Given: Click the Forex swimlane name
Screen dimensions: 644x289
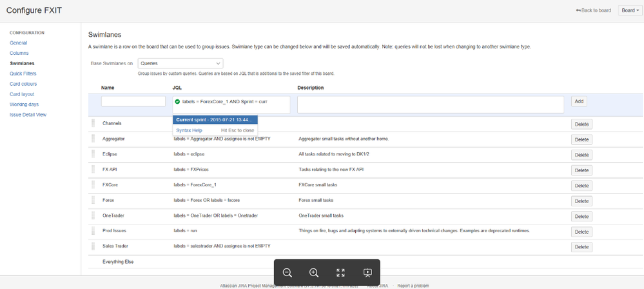Looking at the screenshot, I should [x=108, y=200].
